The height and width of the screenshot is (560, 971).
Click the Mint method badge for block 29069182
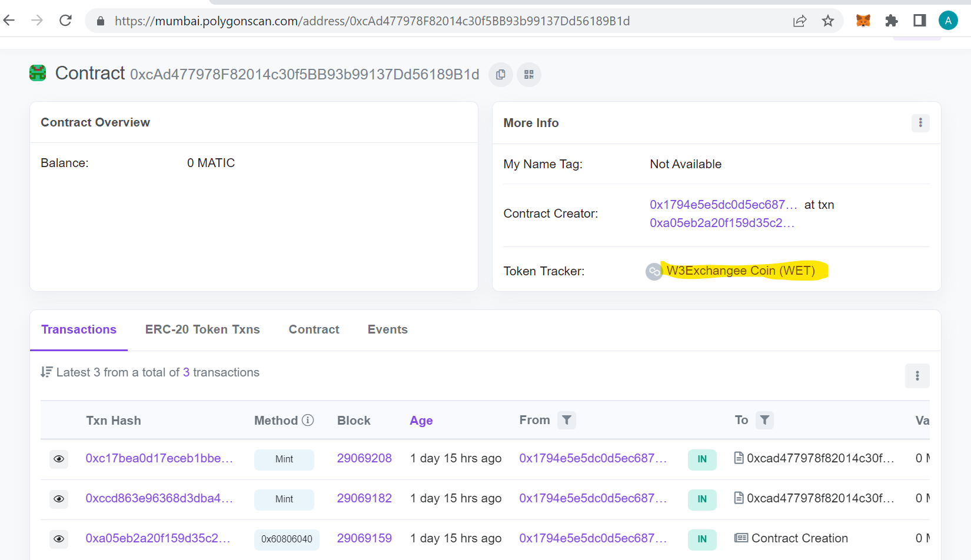click(x=284, y=499)
